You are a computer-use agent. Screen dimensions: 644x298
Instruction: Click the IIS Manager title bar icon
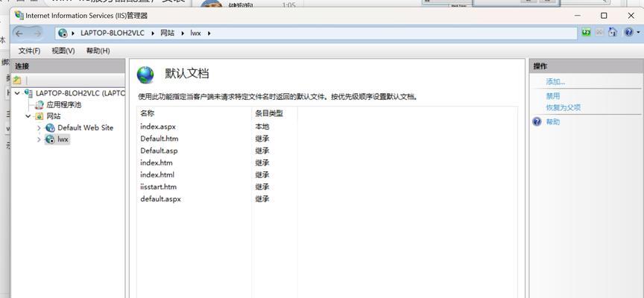[x=19, y=15]
